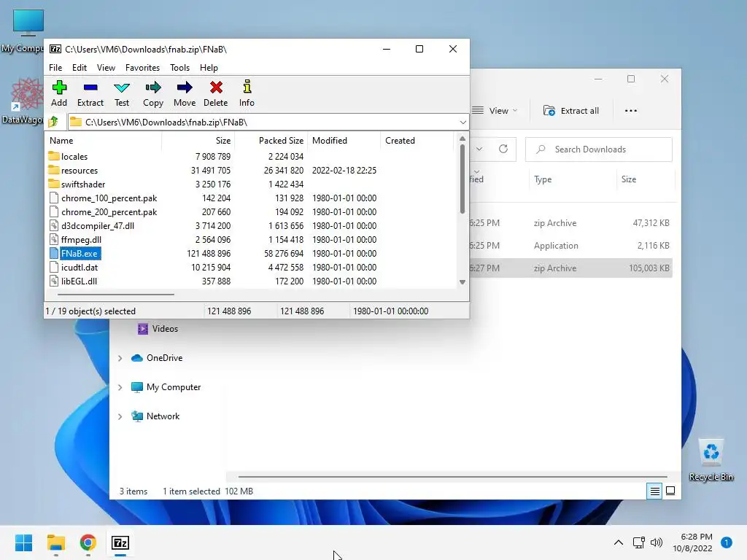Viewport: 747px width, 560px height.
Task: Open the Help menu
Action: pos(209,68)
